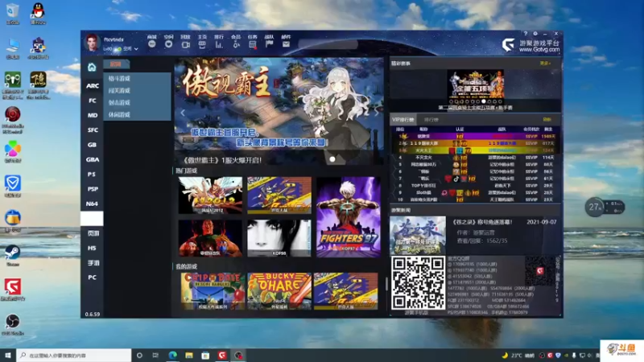The height and width of the screenshot is (362, 644).
Task: Open the event tournament banner image
Action: (475, 84)
